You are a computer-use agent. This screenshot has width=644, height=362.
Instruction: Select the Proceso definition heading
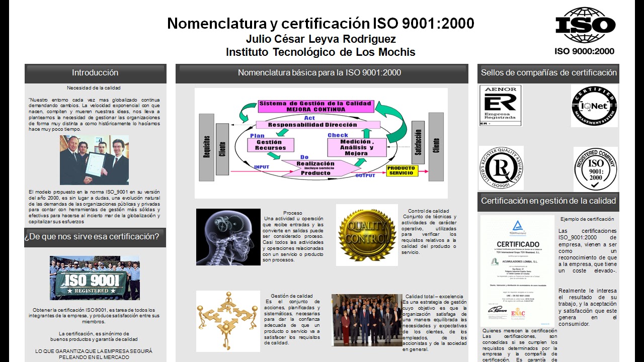pyautogui.click(x=293, y=213)
